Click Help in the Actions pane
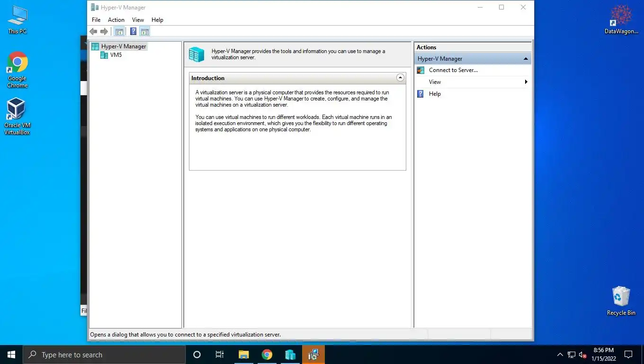 pyautogui.click(x=435, y=94)
